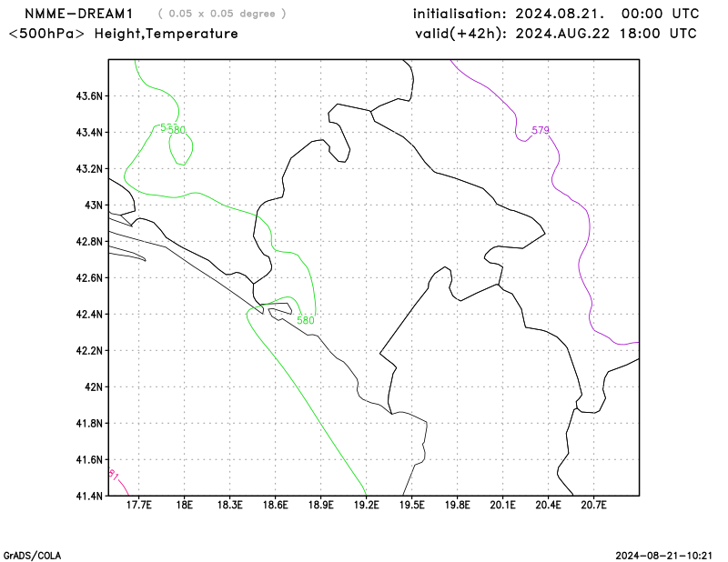728x562 pixels.
Task: Click the 18.3E longitude label
Action: [230, 505]
